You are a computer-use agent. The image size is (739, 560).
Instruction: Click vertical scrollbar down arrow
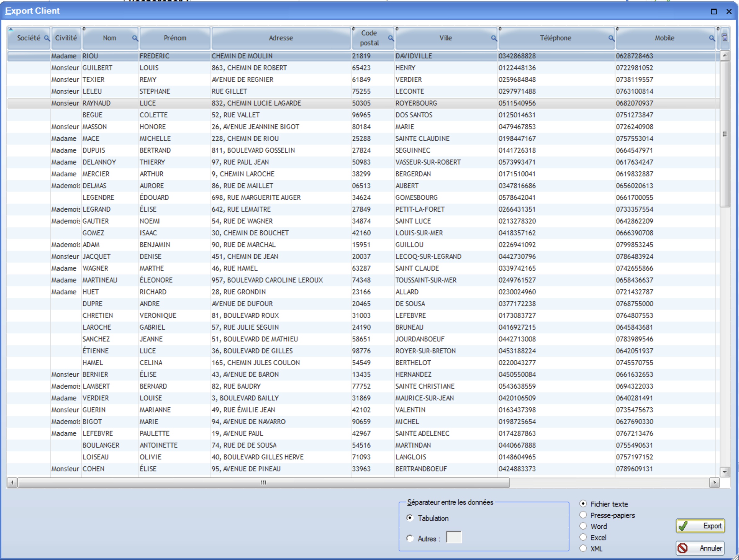[x=724, y=472]
